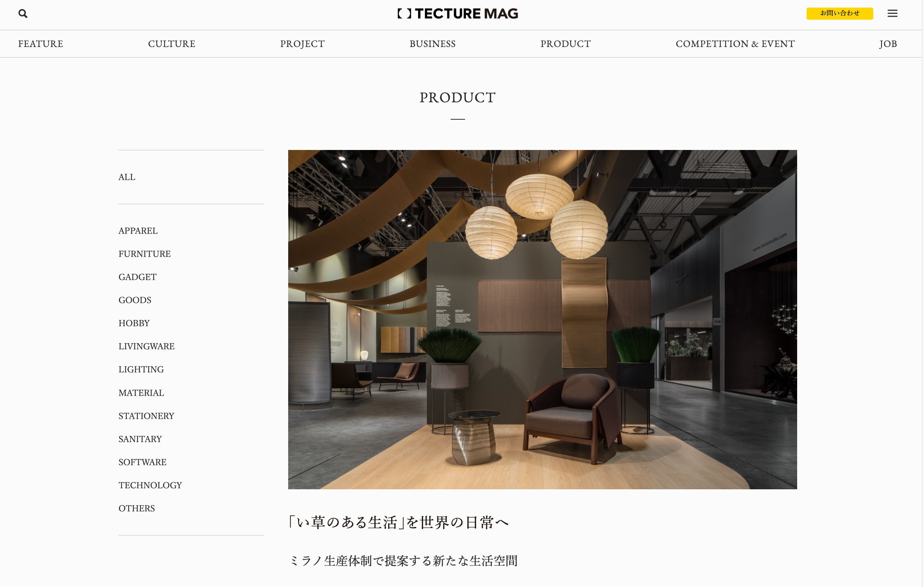
Task: Click the yellow お問い合わせ contact button
Action: (840, 13)
